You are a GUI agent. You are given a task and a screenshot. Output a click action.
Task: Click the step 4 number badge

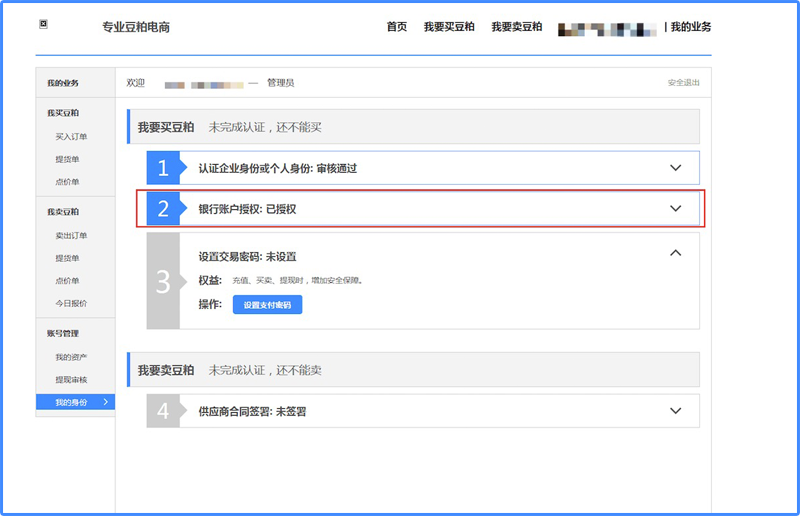163,411
